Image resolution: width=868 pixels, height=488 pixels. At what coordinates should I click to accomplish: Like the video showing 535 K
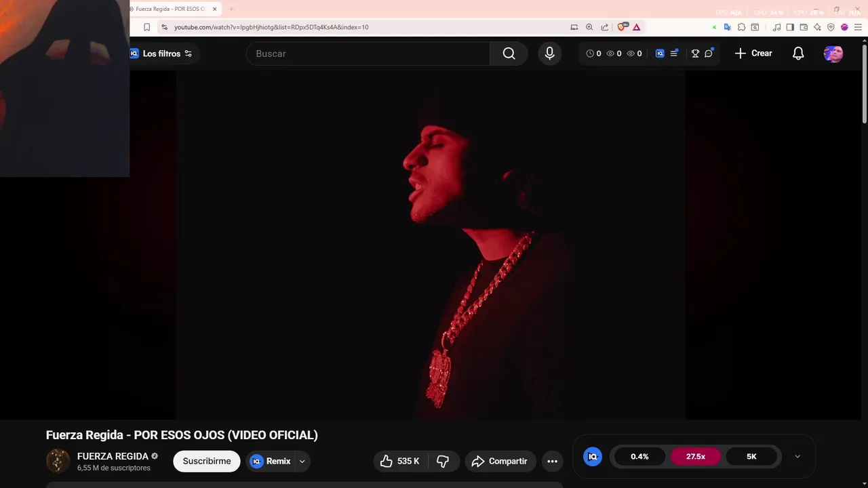(x=400, y=461)
